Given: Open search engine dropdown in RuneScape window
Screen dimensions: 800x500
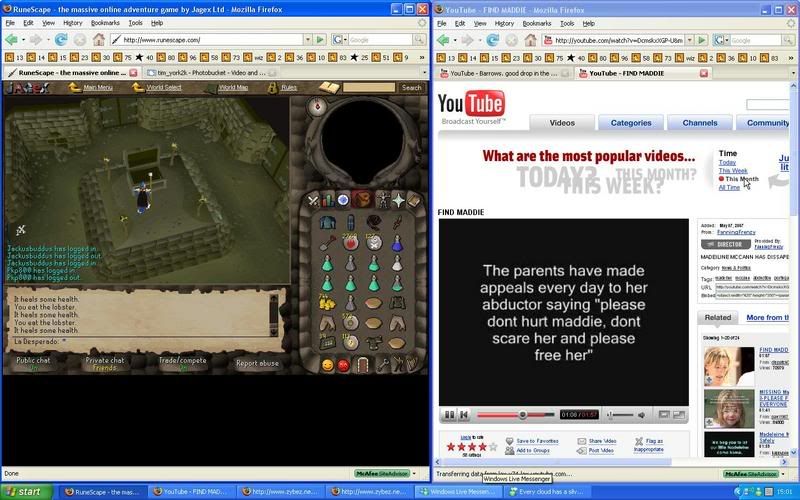Looking at the screenshot, I should (345, 39).
